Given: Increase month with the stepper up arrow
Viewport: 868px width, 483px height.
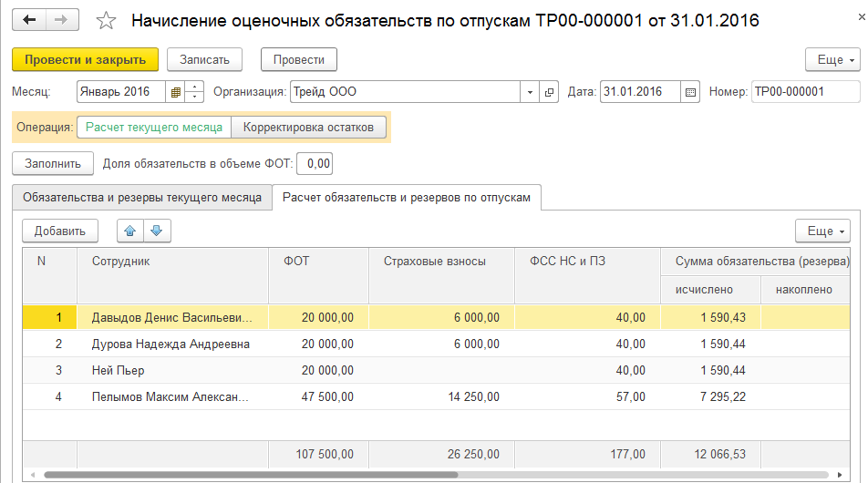Looking at the screenshot, I should tap(194, 87).
